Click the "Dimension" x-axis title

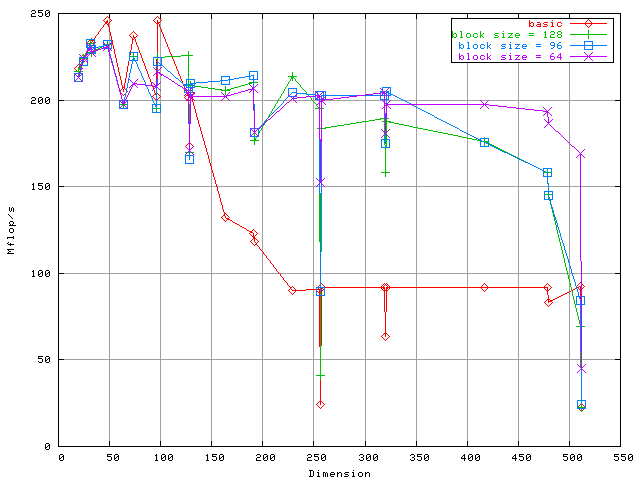click(340, 473)
